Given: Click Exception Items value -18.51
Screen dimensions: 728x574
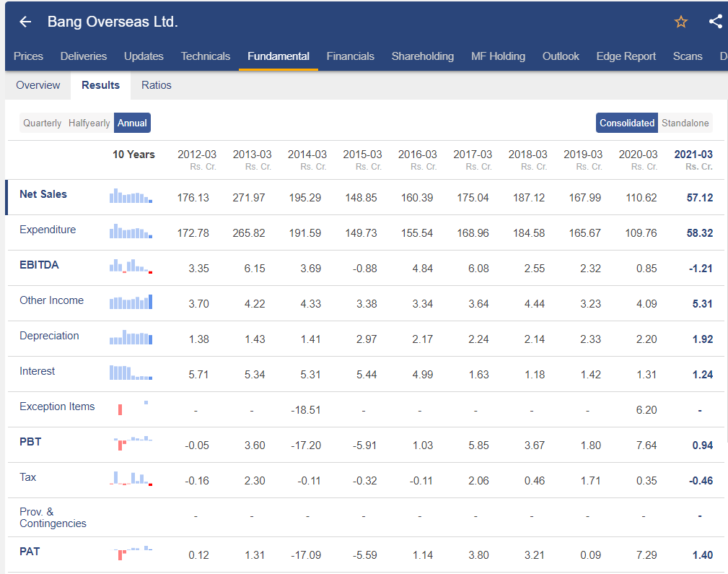Looking at the screenshot, I should click(305, 409).
